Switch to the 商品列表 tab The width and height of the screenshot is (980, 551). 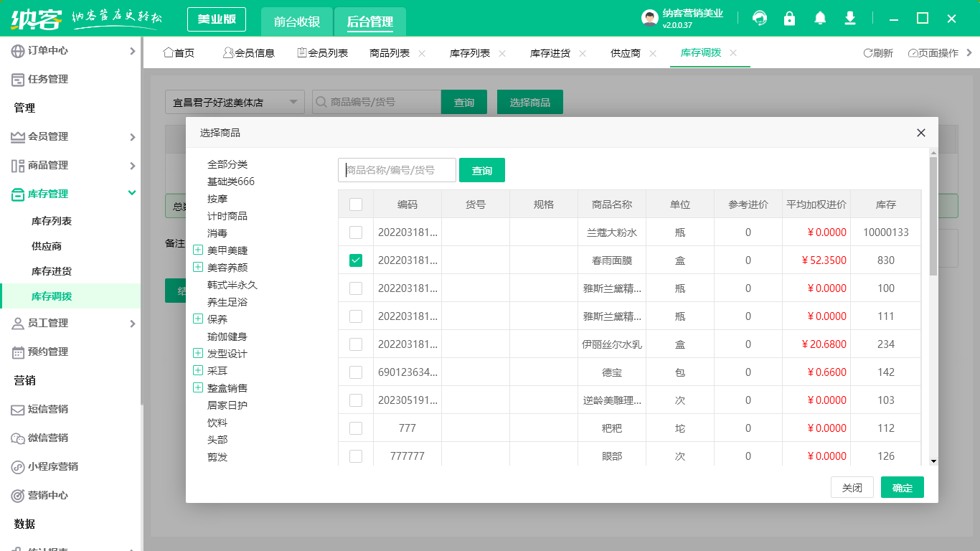(x=391, y=52)
